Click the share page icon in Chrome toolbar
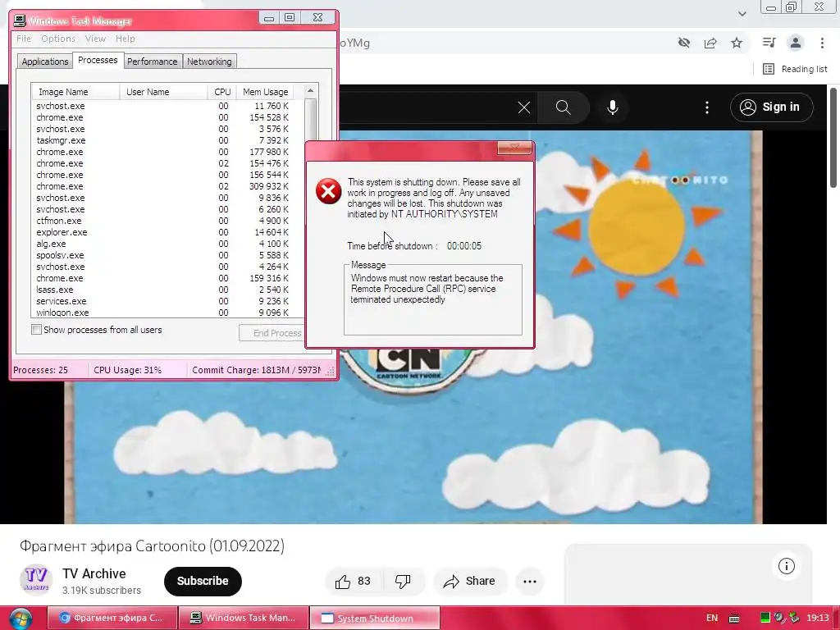Screen dimensions: 840x630 point(710,43)
